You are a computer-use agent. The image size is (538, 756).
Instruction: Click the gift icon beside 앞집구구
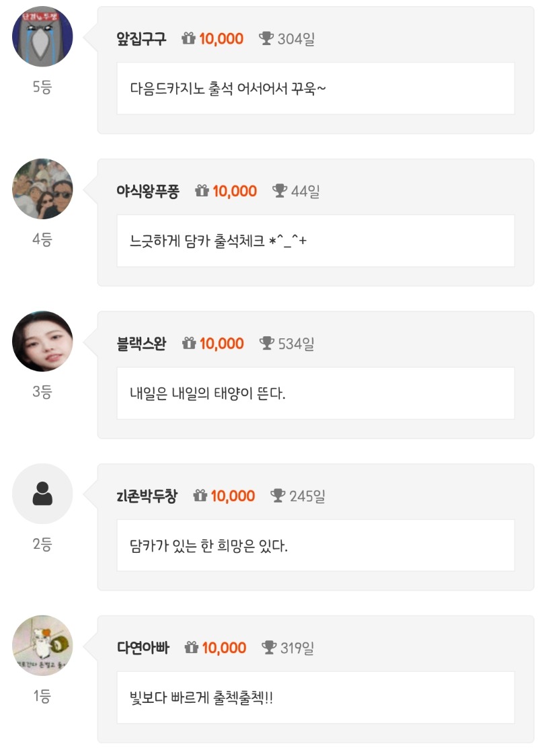pos(188,39)
